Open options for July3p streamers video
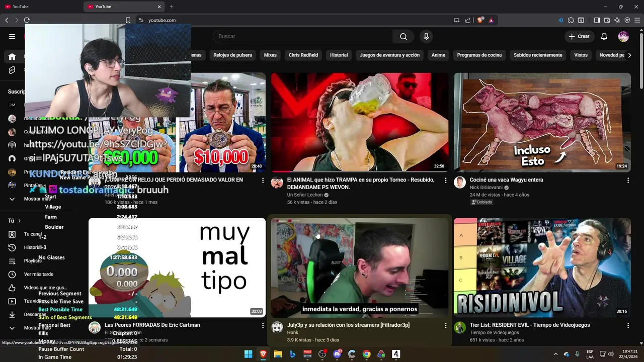The width and height of the screenshot is (644, 362). (445, 325)
